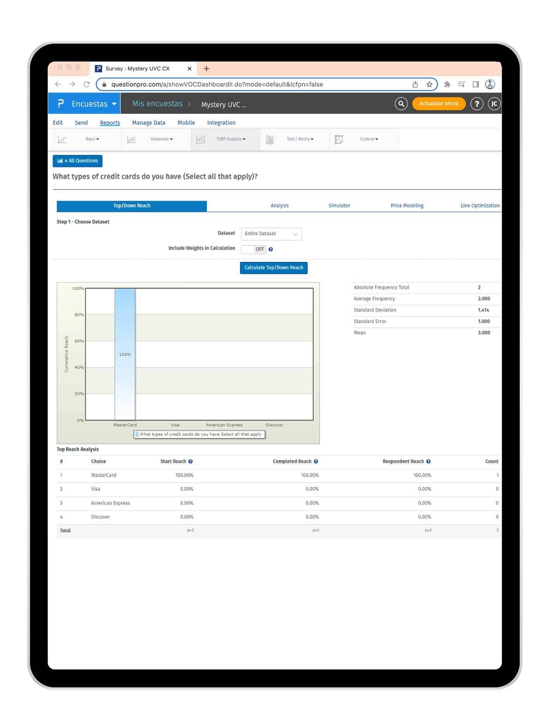Viewport: 560px width, 728px height.
Task: Click the Basic reports chart icon
Action: [62, 139]
